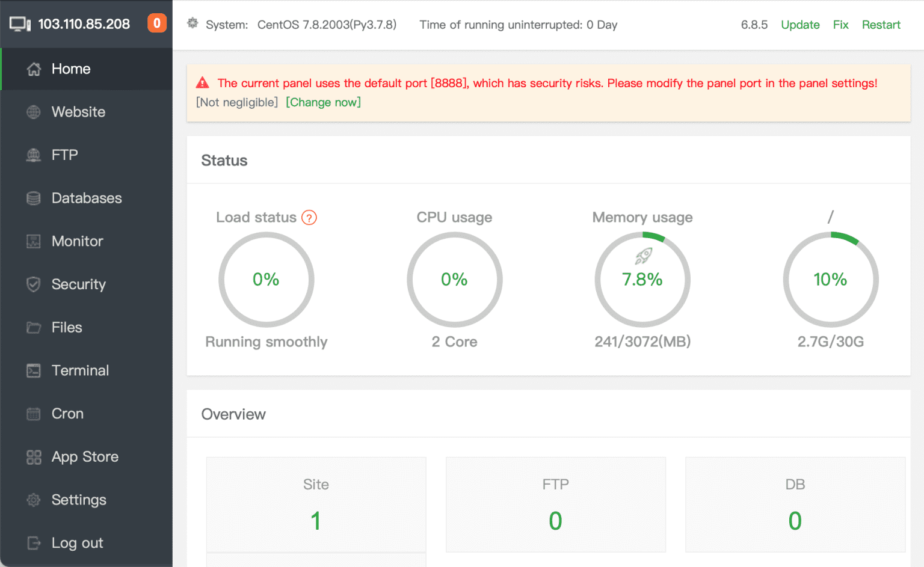The height and width of the screenshot is (567, 924).
Task: Click the Terminal console icon
Action: (x=34, y=371)
